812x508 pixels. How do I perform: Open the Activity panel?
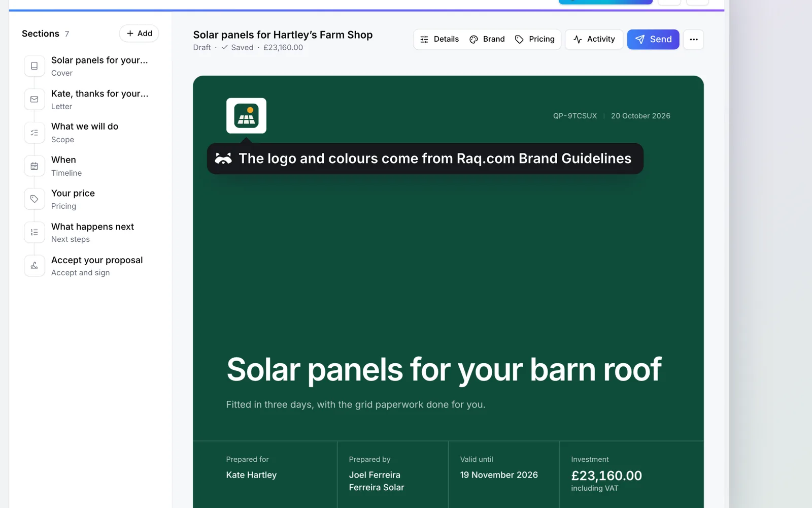594,39
